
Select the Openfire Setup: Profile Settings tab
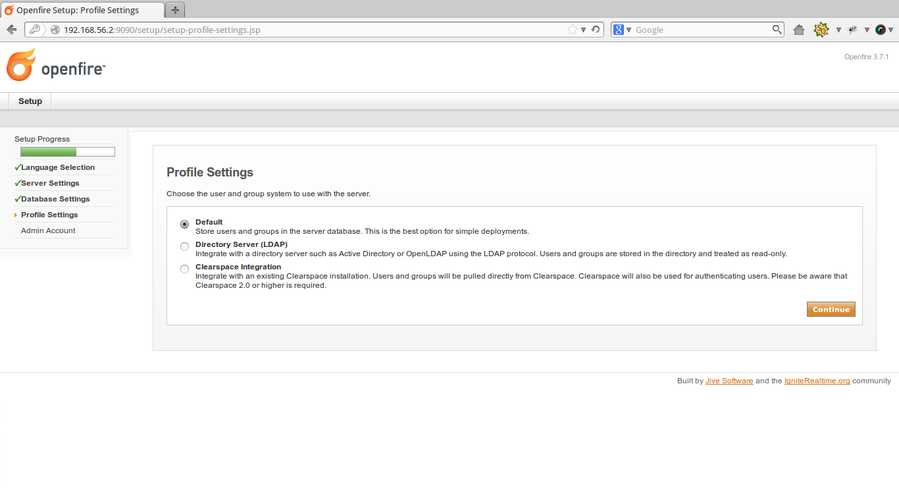click(x=81, y=10)
